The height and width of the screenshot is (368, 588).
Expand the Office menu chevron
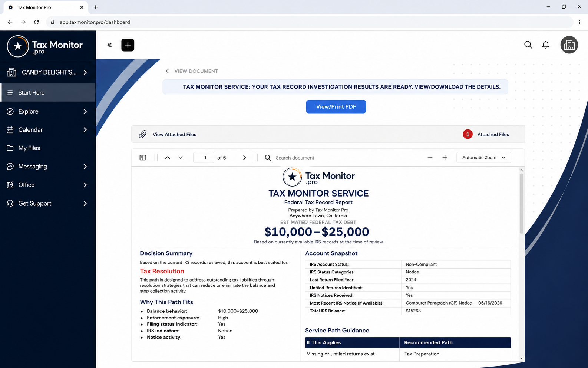pyautogui.click(x=85, y=185)
